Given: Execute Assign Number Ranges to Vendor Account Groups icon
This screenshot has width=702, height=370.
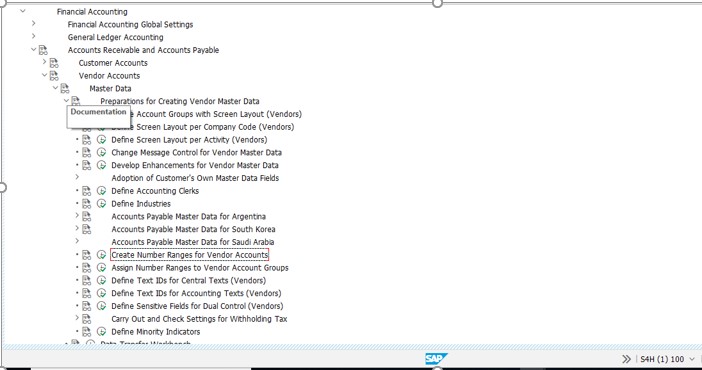Looking at the screenshot, I should tap(102, 268).
